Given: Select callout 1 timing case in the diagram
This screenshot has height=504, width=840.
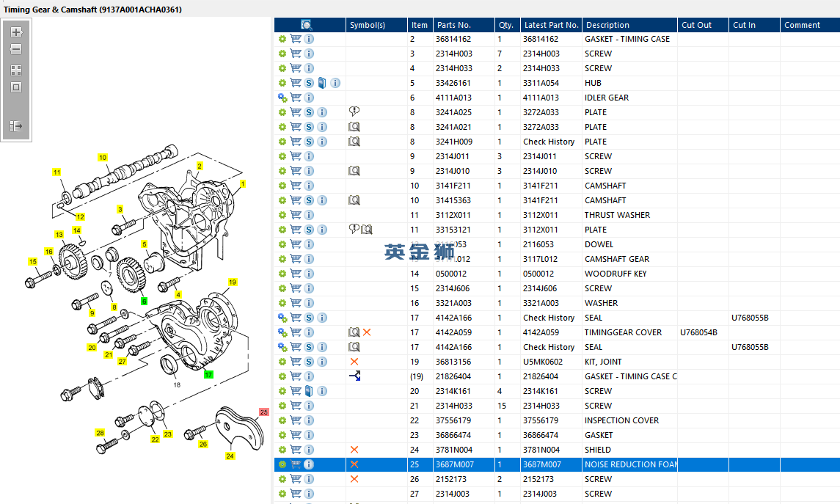Looking at the screenshot, I should click(243, 183).
